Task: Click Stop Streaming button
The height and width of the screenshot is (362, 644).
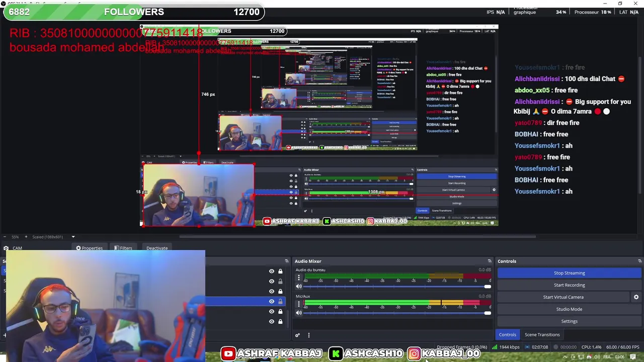Action: point(569,273)
